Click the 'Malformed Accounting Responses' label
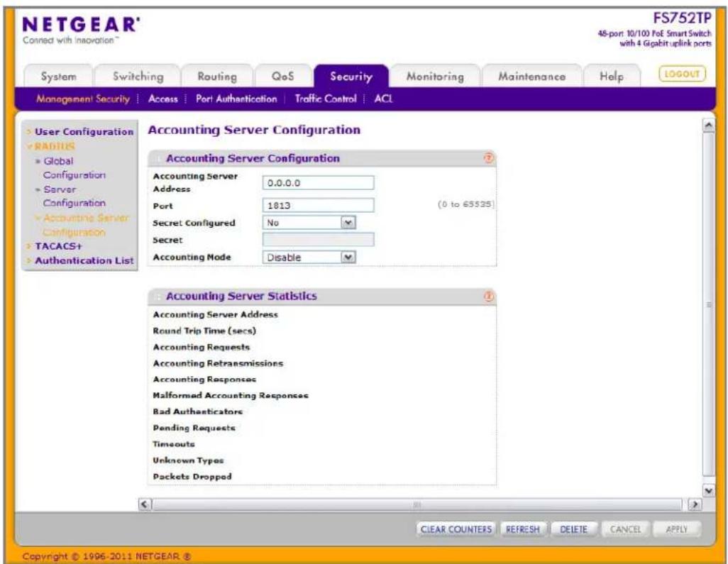Screen dimensions: 728x564 pos(231,395)
